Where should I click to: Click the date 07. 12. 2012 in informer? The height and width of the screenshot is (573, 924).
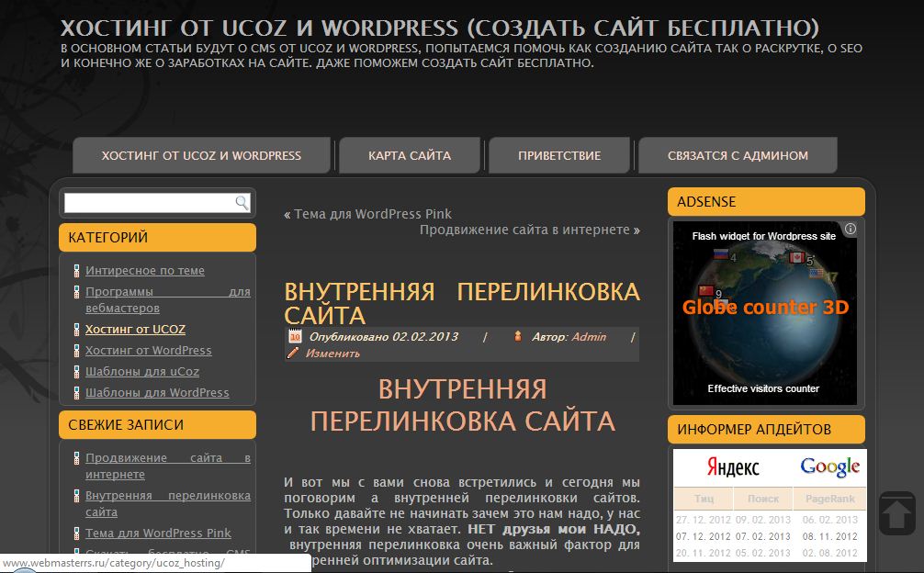[x=703, y=536]
